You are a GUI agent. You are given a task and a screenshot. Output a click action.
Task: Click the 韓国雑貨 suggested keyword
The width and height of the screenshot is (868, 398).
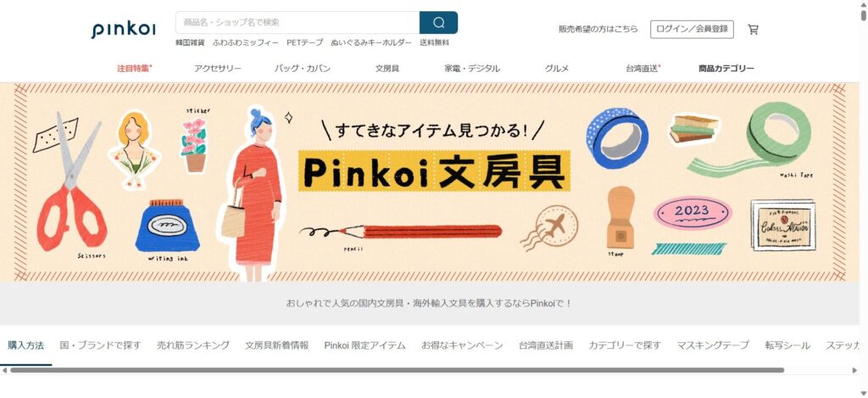pyautogui.click(x=190, y=42)
